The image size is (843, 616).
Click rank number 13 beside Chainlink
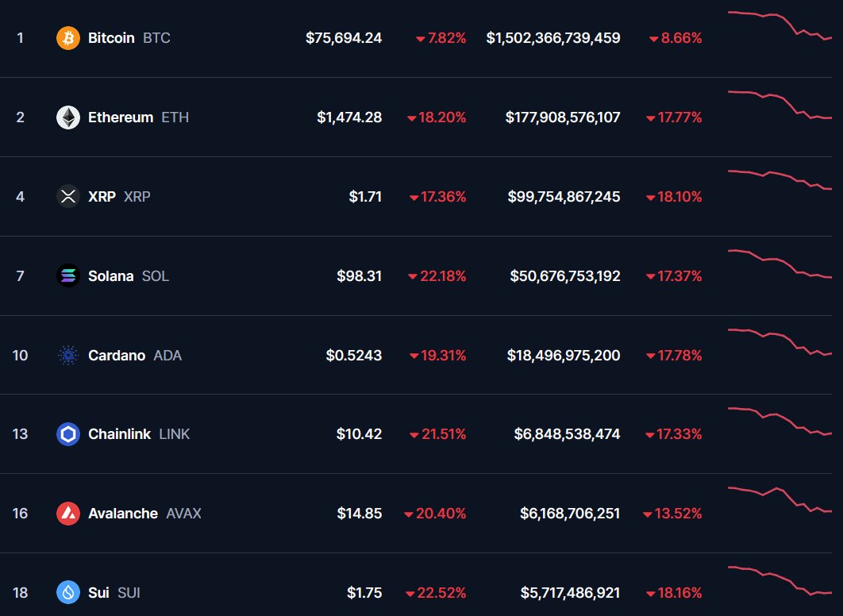coord(20,433)
